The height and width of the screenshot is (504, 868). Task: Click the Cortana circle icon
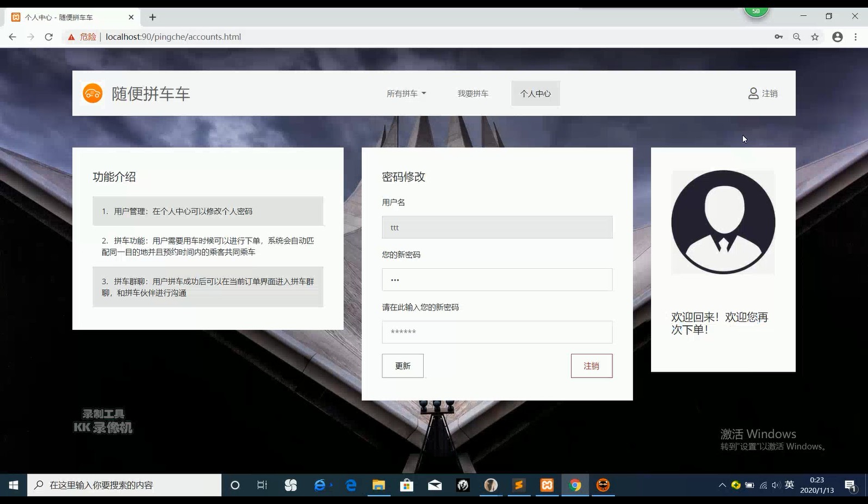coord(235,485)
